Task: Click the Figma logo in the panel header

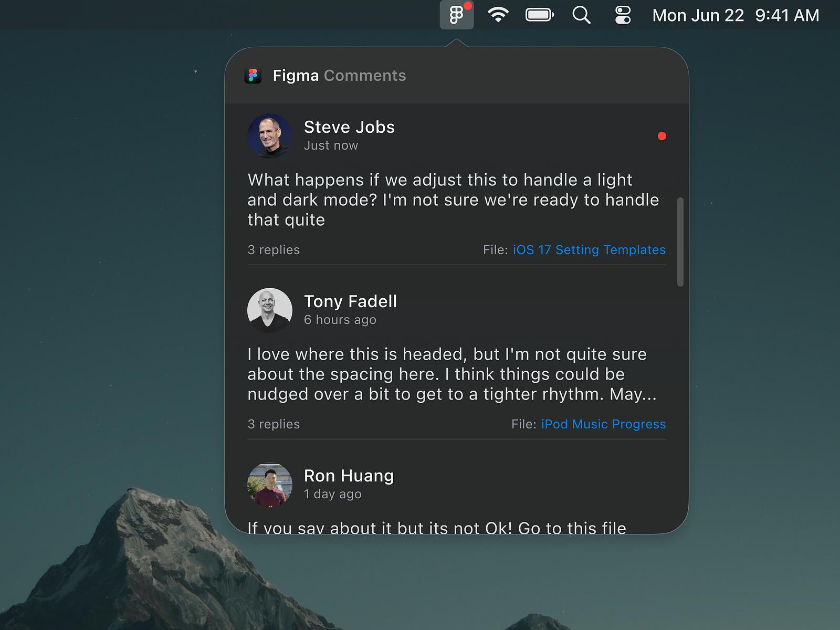Action: click(x=254, y=76)
